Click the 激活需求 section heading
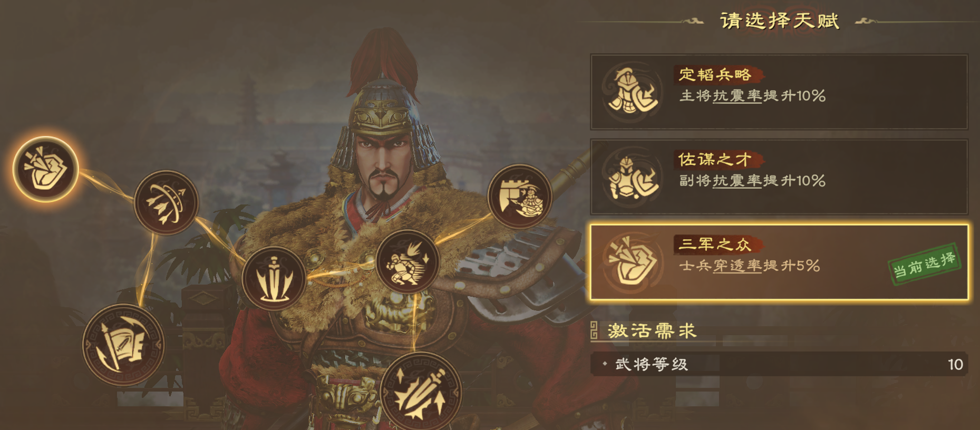This screenshot has width=980, height=430. coord(652,331)
